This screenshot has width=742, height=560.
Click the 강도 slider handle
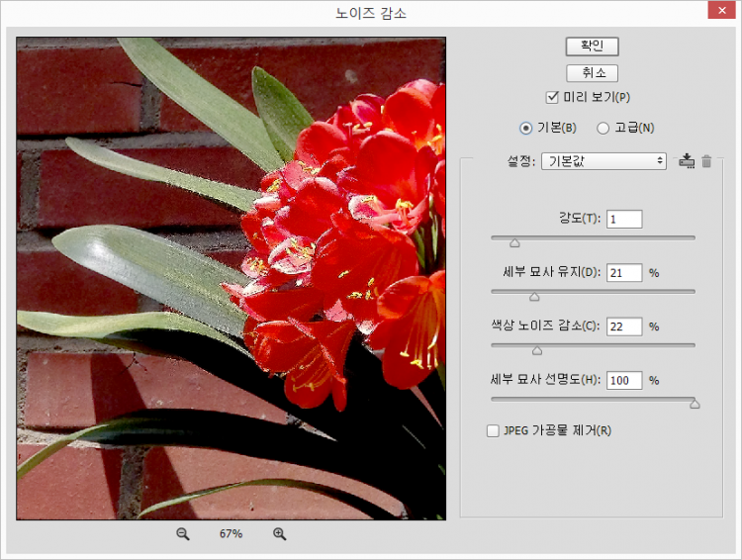pyautogui.click(x=514, y=241)
